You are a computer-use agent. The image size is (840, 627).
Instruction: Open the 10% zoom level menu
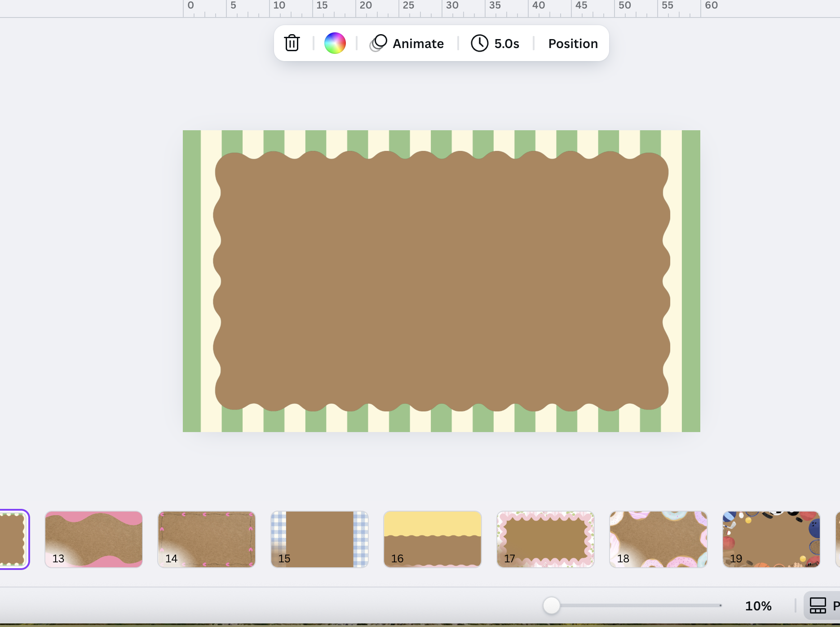pyautogui.click(x=758, y=606)
